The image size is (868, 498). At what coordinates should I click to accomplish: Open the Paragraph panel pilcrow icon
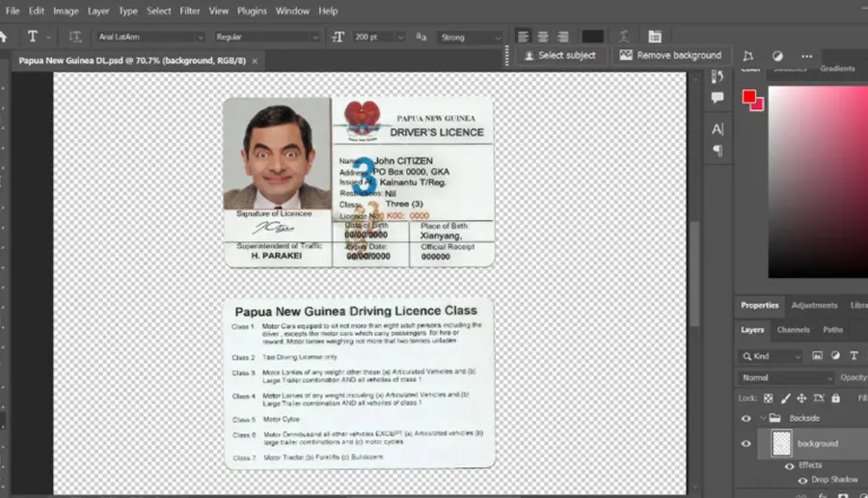pos(718,151)
